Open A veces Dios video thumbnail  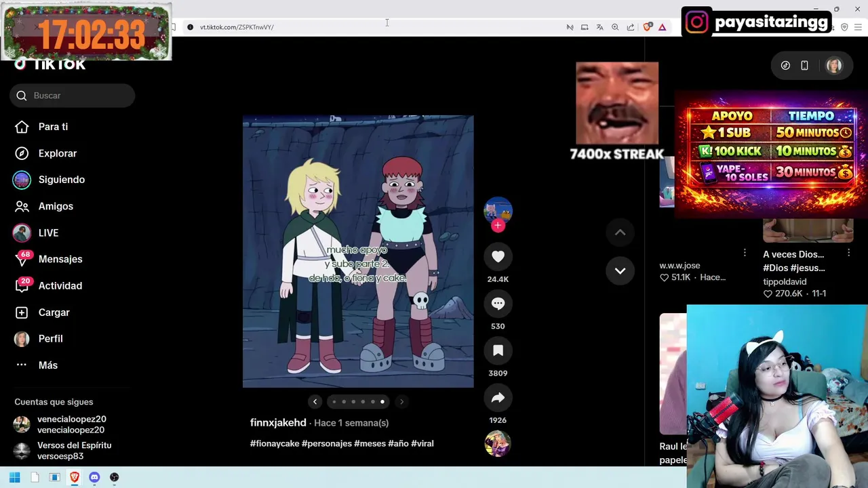[808, 231]
